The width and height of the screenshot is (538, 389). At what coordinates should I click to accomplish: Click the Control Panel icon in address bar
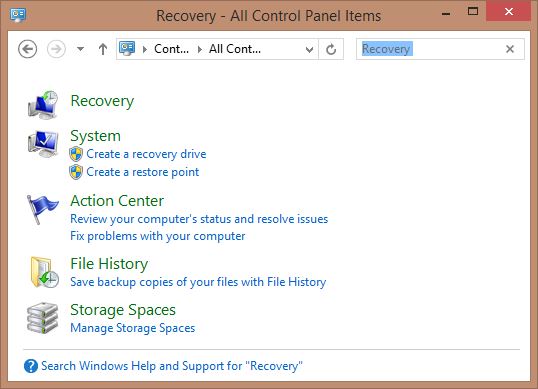pos(127,49)
